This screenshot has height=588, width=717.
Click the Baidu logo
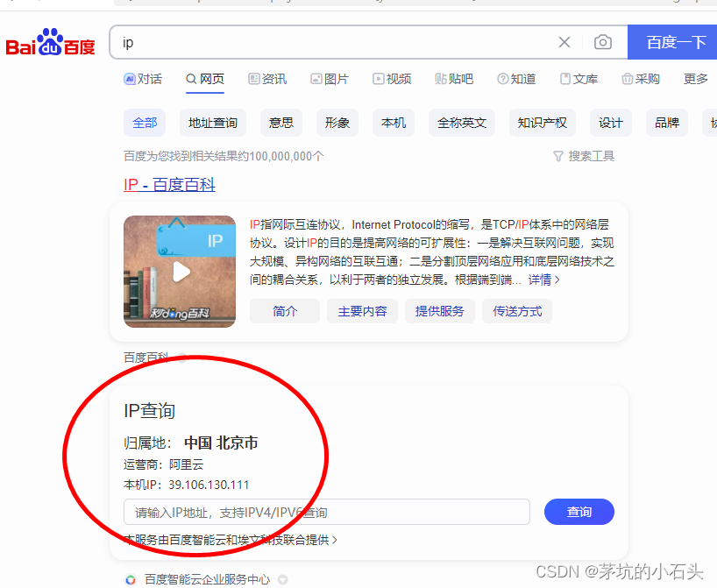point(50,43)
